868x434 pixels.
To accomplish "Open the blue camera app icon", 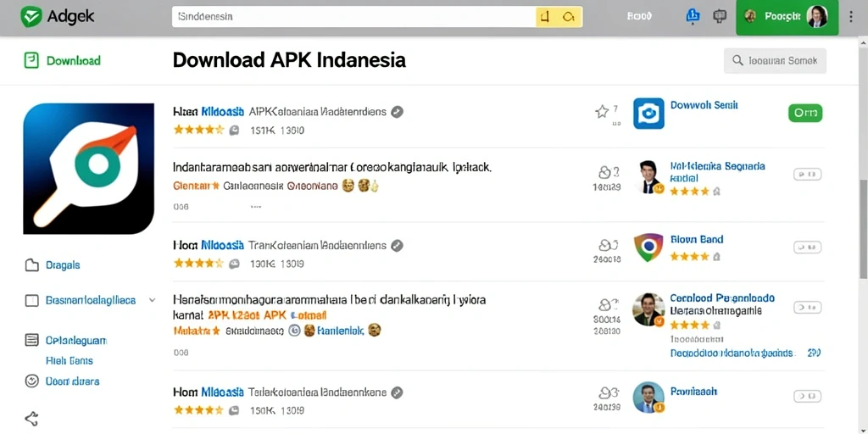I will tap(648, 114).
